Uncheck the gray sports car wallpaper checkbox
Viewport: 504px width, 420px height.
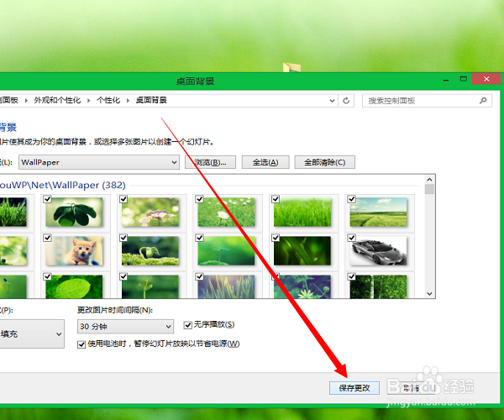(x=352, y=238)
